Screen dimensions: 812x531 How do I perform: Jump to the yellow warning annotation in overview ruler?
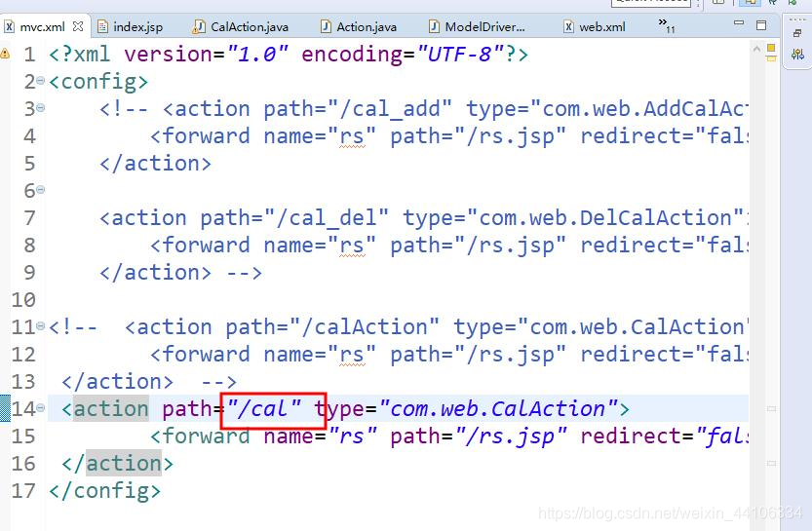click(771, 58)
